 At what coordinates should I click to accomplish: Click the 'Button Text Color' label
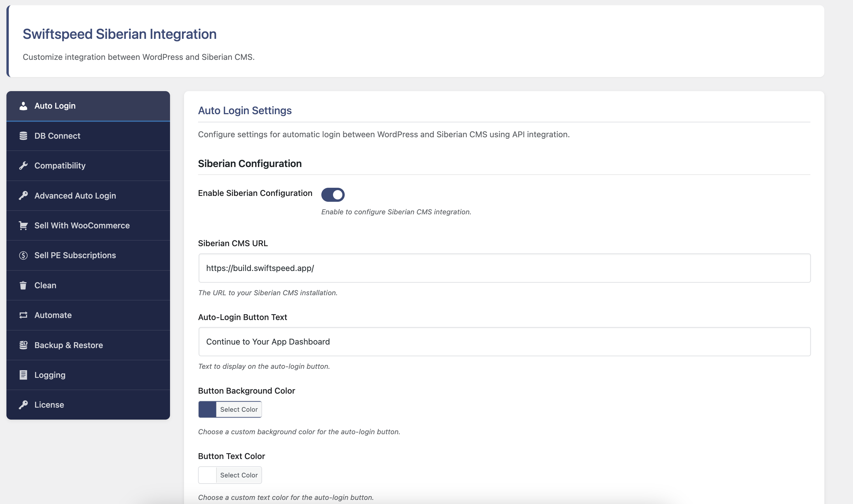tap(231, 456)
